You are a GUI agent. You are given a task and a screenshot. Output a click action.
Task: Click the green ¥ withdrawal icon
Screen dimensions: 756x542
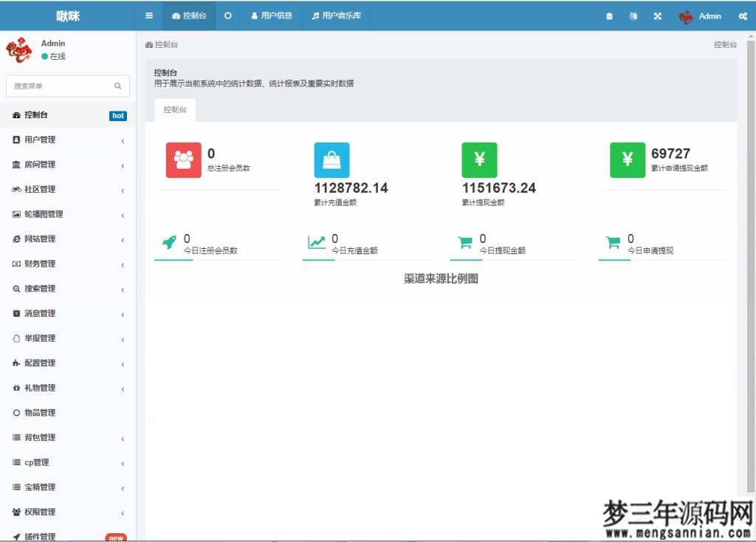(x=480, y=159)
